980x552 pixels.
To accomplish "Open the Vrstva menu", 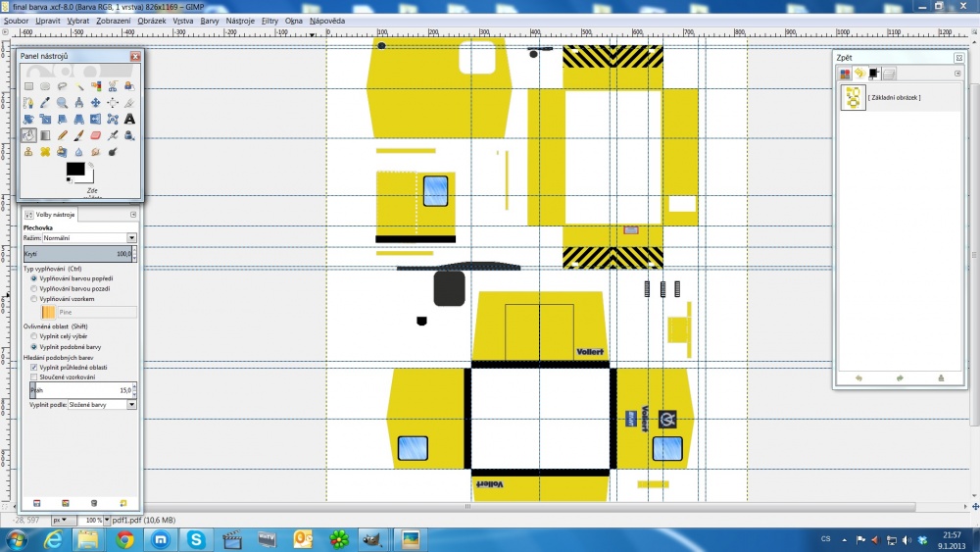I will coord(183,21).
